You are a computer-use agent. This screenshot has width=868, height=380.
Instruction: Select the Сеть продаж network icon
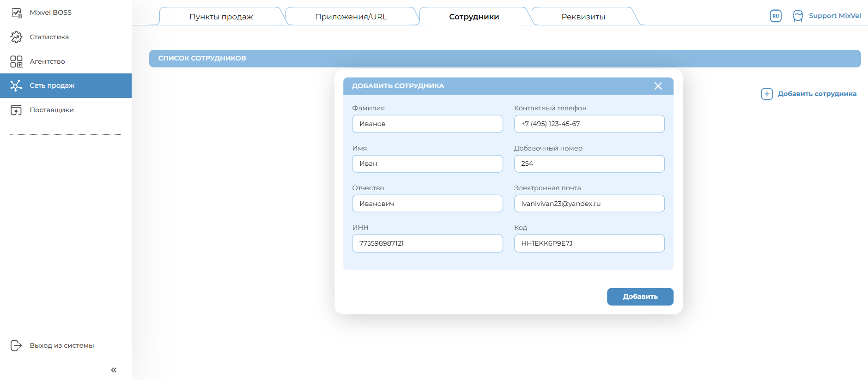point(16,85)
